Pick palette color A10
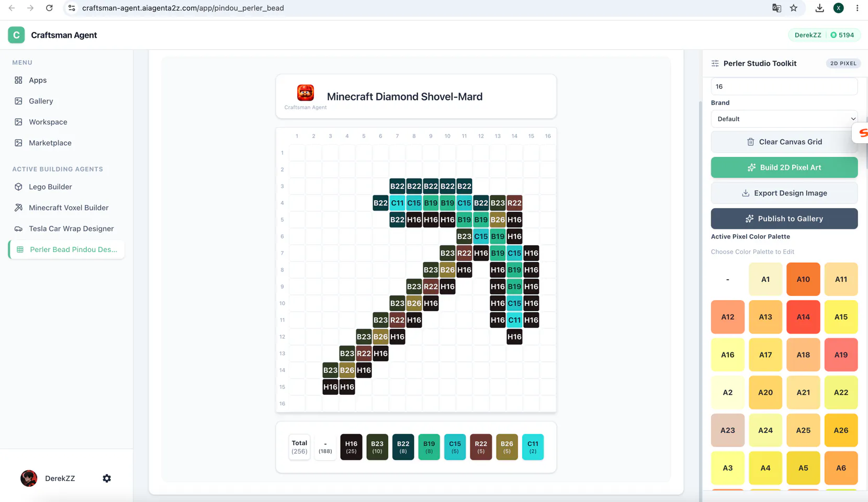This screenshot has width=868, height=502. [x=803, y=279]
